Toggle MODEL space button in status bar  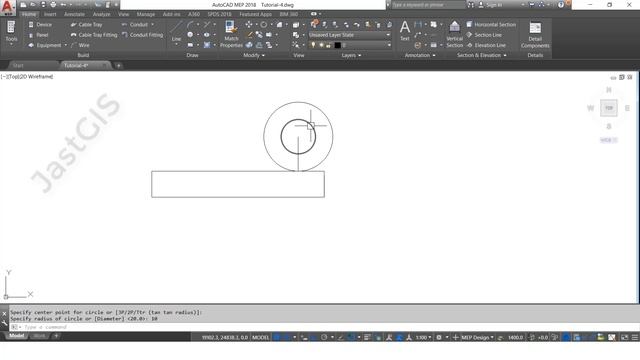point(260,337)
